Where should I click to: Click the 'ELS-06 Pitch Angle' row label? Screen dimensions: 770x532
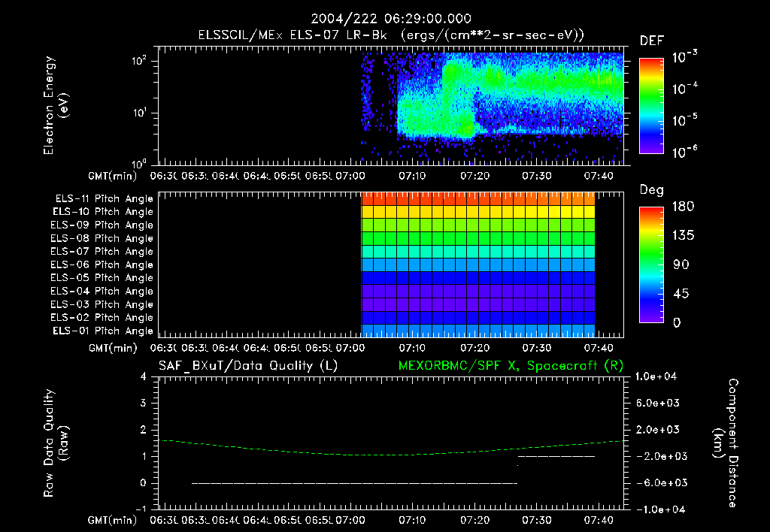tap(102, 265)
